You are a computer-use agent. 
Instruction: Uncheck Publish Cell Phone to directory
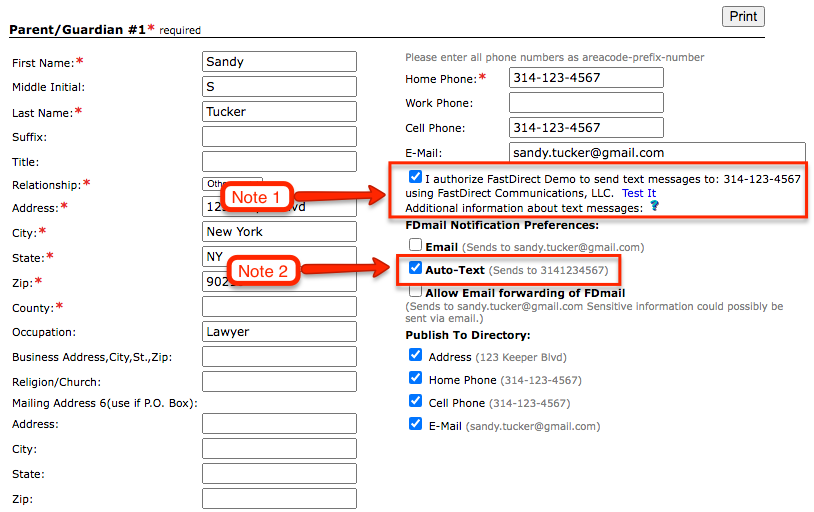[415, 401]
